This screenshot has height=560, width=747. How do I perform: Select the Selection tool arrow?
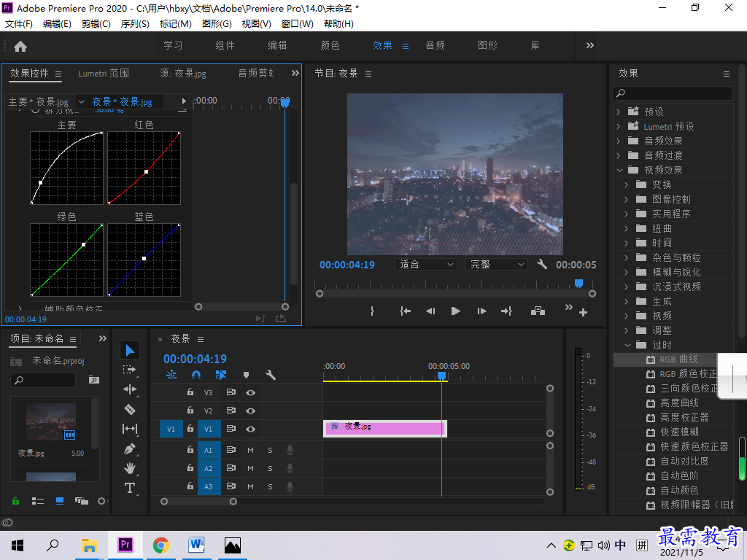130,350
